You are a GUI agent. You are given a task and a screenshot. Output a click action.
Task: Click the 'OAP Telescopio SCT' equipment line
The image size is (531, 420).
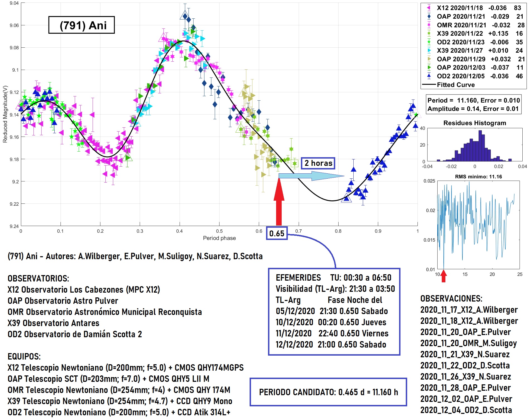coord(108,379)
